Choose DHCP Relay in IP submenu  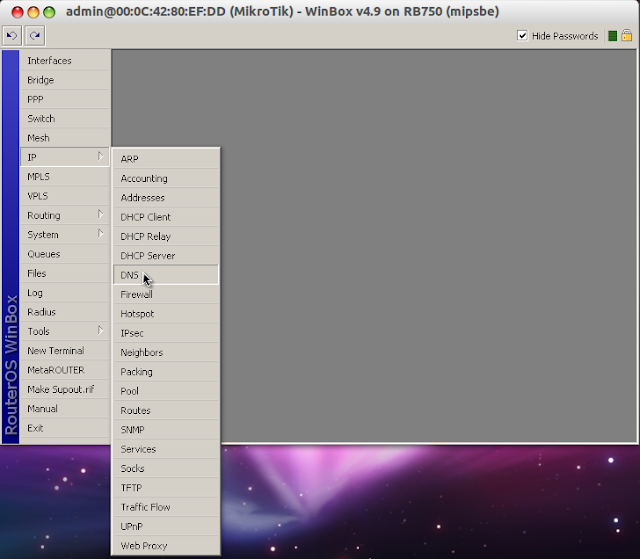coord(166,236)
